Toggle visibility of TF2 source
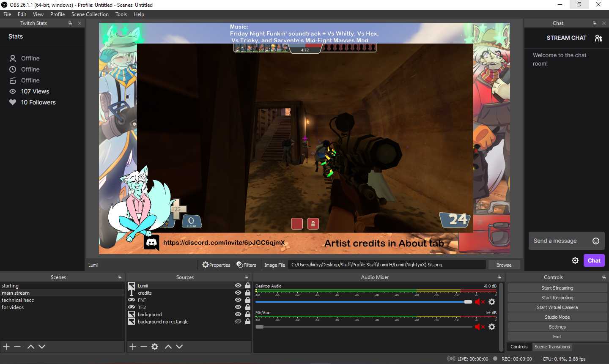The image size is (609, 364). pyautogui.click(x=238, y=307)
